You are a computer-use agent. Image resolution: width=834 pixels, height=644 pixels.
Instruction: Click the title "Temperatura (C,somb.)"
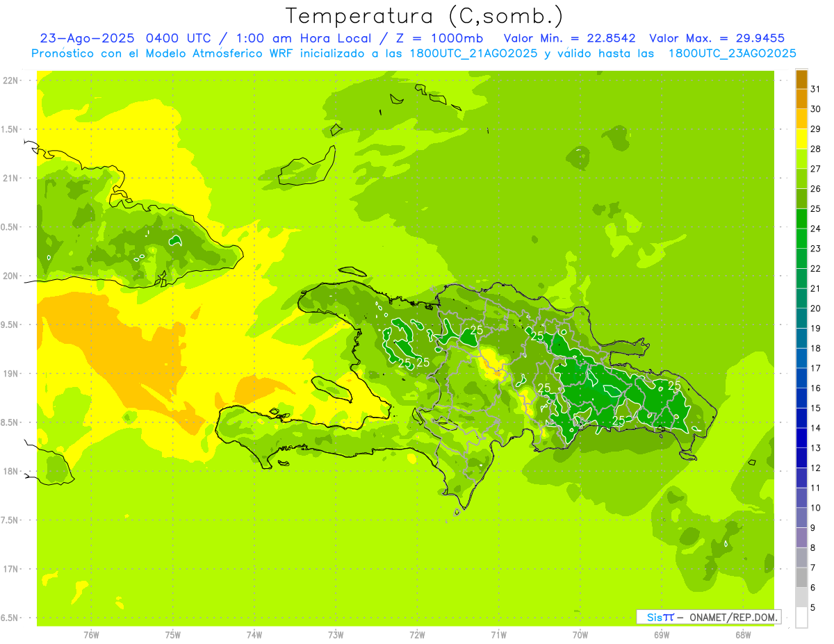425,16
